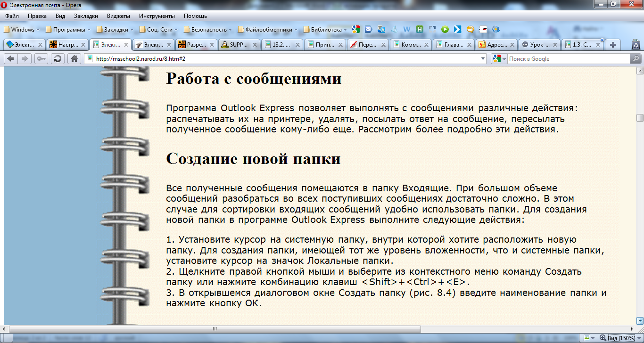Image resolution: width=644 pixels, height=343 pixels.
Task: Open the Вид menu
Action: tap(60, 16)
